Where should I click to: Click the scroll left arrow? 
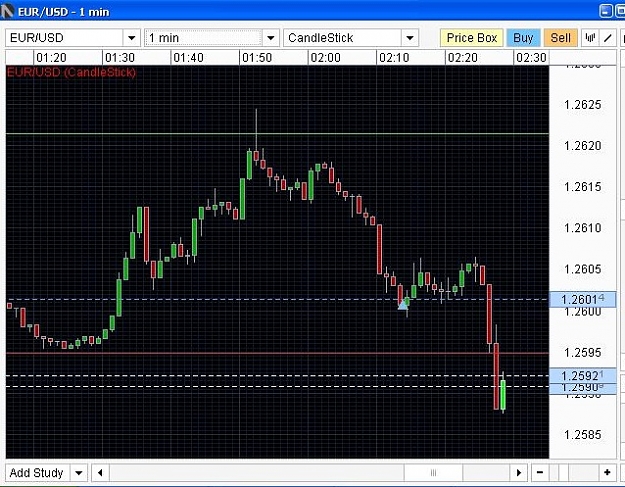(100, 473)
